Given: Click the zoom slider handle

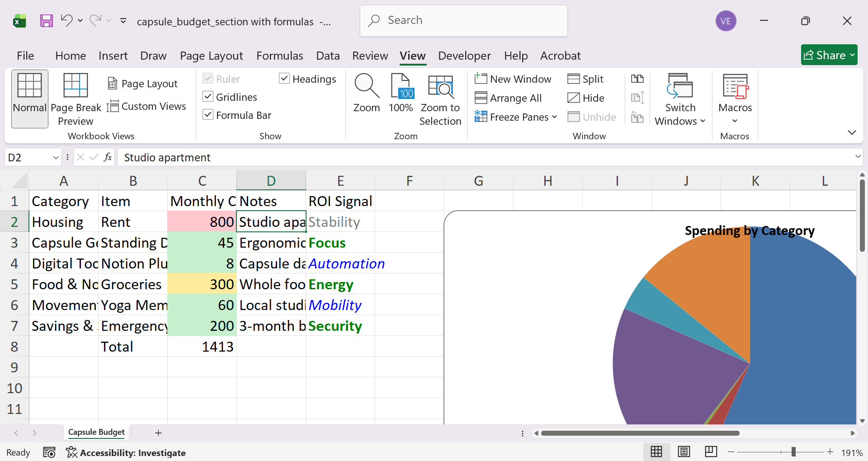Looking at the screenshot, I should [793, 452].
